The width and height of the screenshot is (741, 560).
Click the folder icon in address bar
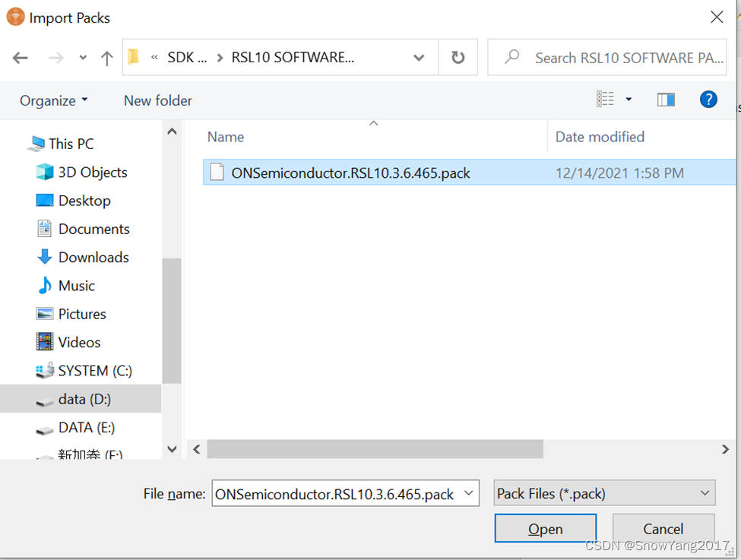(x=133, y=57)
